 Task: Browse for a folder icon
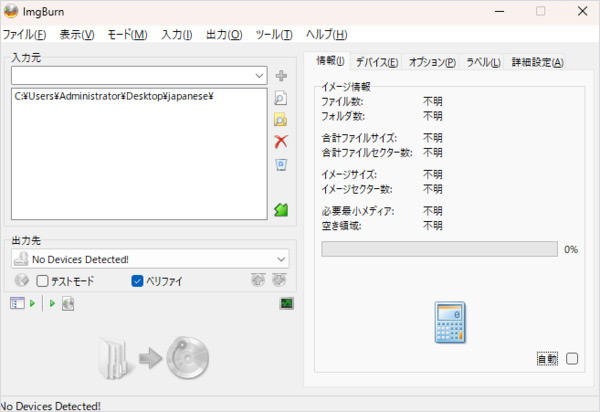pyautogui.click(x=281, y=120)
